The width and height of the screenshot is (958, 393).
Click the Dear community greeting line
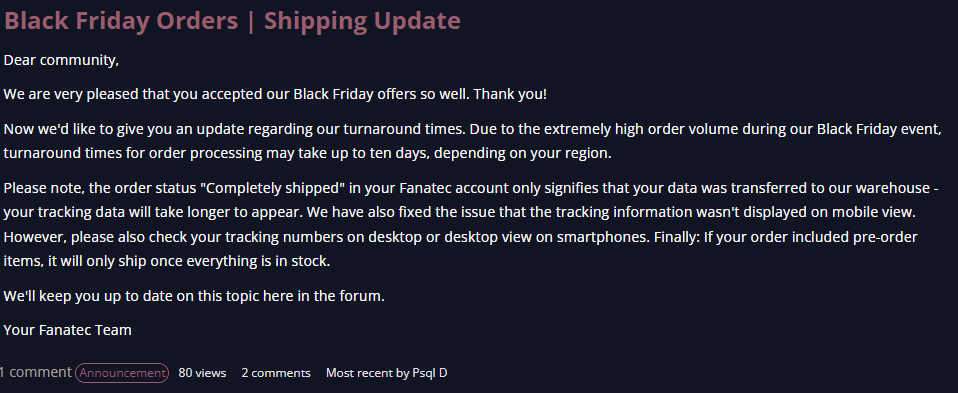tap(61, 61)
